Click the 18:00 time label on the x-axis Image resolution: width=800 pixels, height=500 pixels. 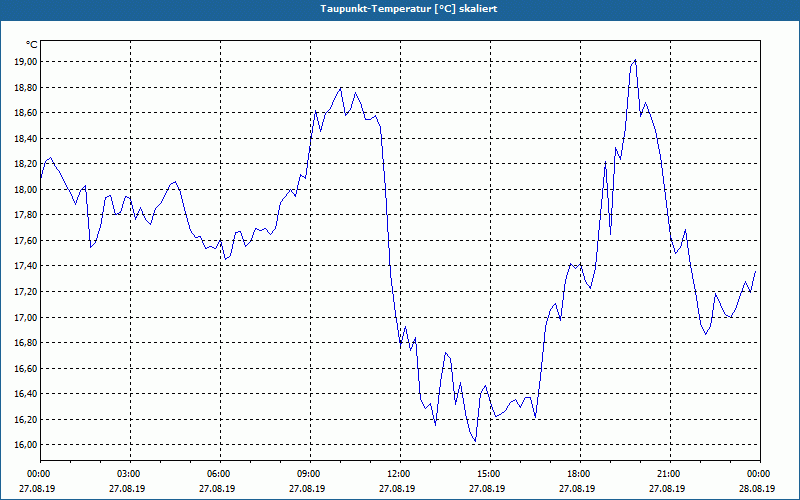click(581, 474)
